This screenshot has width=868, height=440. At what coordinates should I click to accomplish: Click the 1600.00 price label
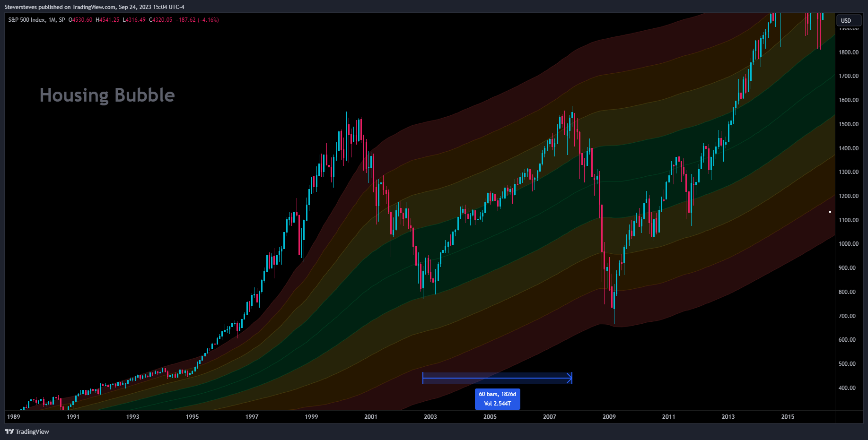coord(849,100)
